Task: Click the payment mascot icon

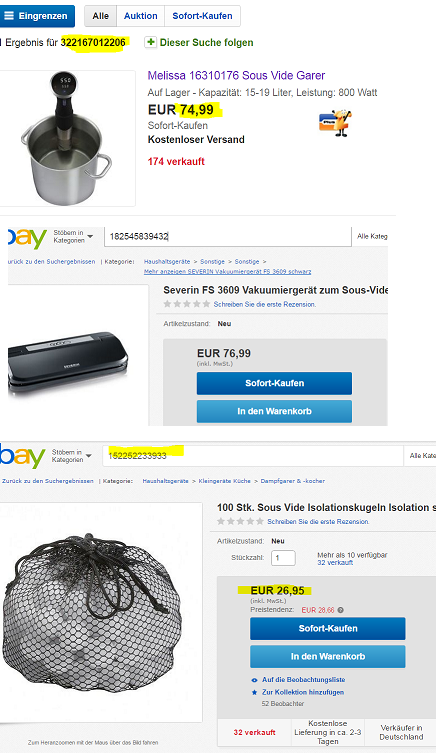Action: click(x=335, y=123)
